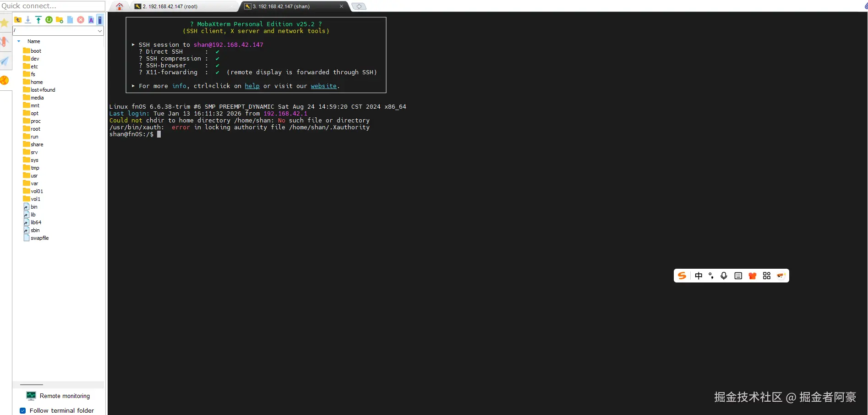Select the lib64 symlink entry
868x415 pixels.
[32, 222]
